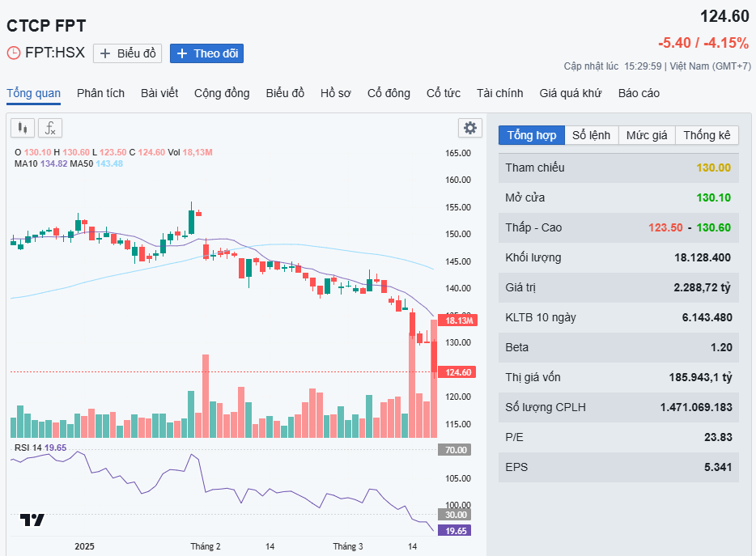
Task: Open the Biểu đồ navigation tab
Action: (x=285, y=93)
